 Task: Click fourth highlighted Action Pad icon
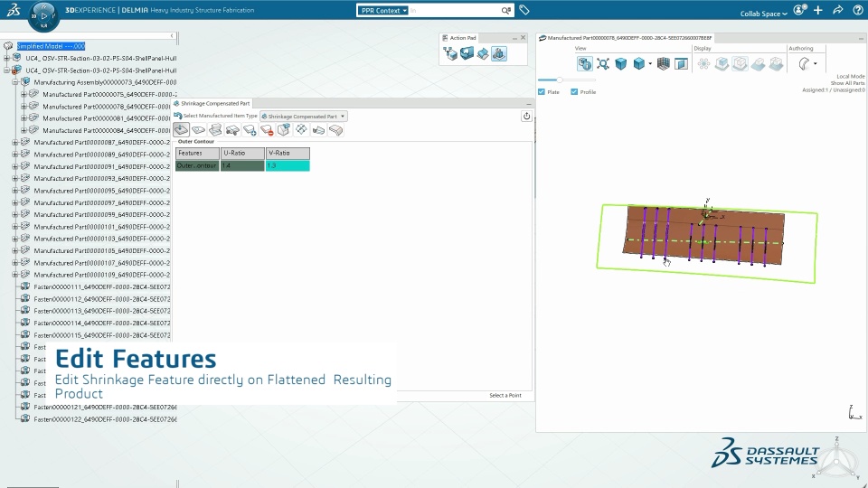click(x=499, y=53)
